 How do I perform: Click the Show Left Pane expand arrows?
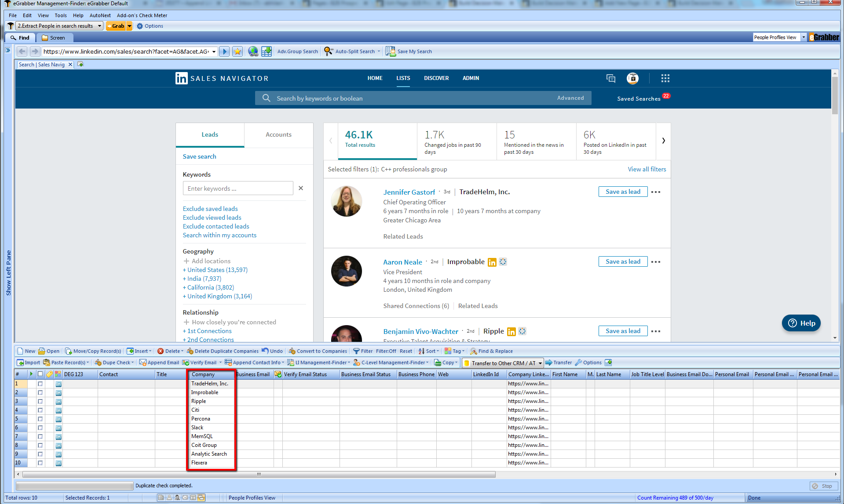pos(8,51)
